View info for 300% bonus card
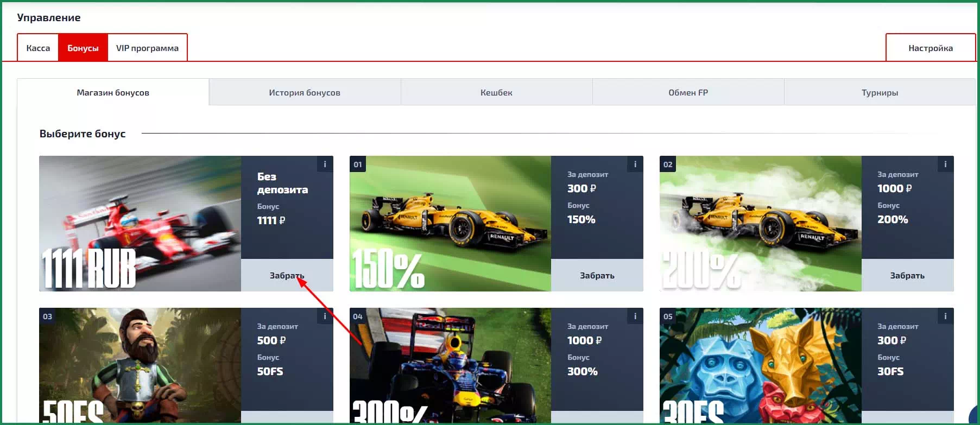 point(635,316)
